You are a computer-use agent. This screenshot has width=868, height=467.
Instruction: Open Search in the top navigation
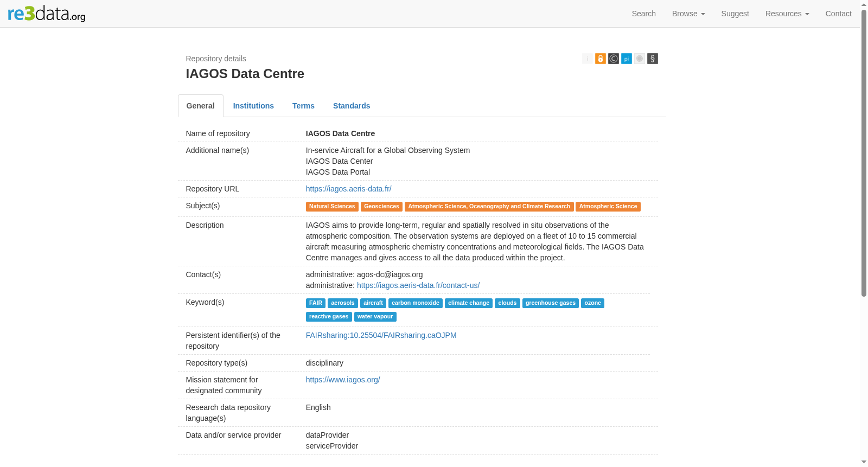click(644, 14)
